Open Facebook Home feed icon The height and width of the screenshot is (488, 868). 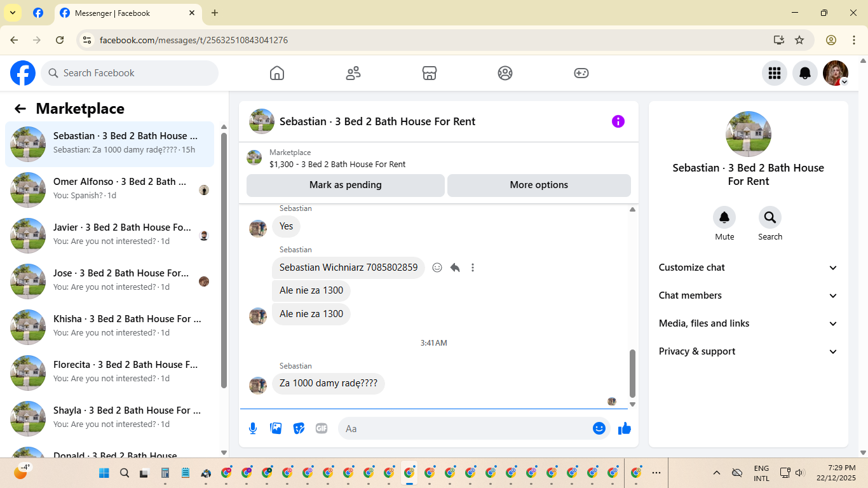point(277,73)
